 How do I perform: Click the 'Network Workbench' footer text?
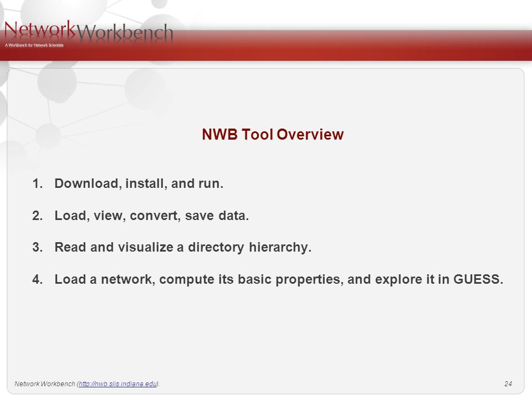click(x=45, y=383)
